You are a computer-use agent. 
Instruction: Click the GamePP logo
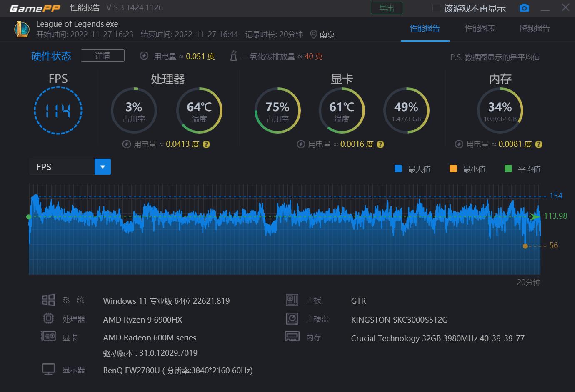pyautogui.click(x=35, y=8)
